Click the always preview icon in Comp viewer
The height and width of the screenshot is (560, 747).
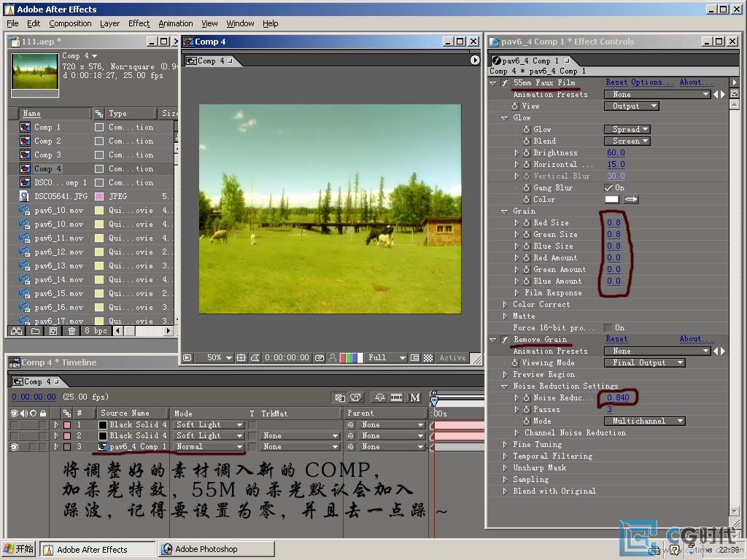tap(187, 357)
